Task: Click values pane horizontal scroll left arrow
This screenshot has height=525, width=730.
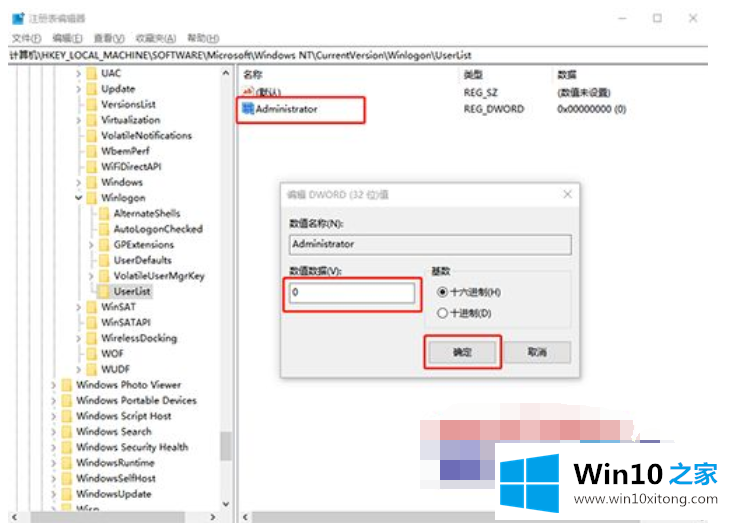Action: (x=245, y=517)
